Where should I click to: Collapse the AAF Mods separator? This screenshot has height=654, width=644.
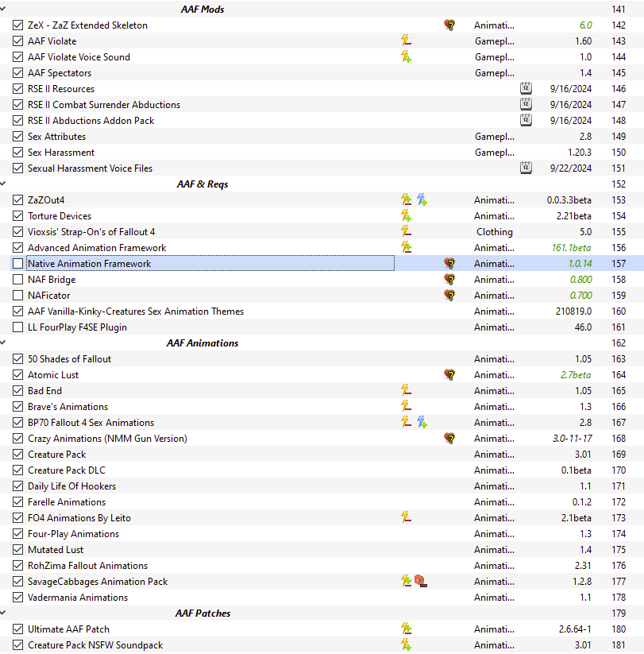point(4,10)
